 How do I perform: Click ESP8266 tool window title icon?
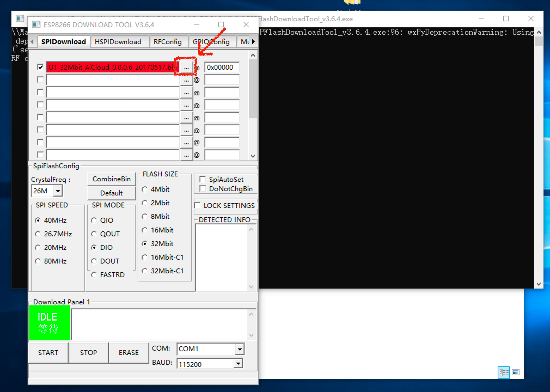tap(36, 25)
